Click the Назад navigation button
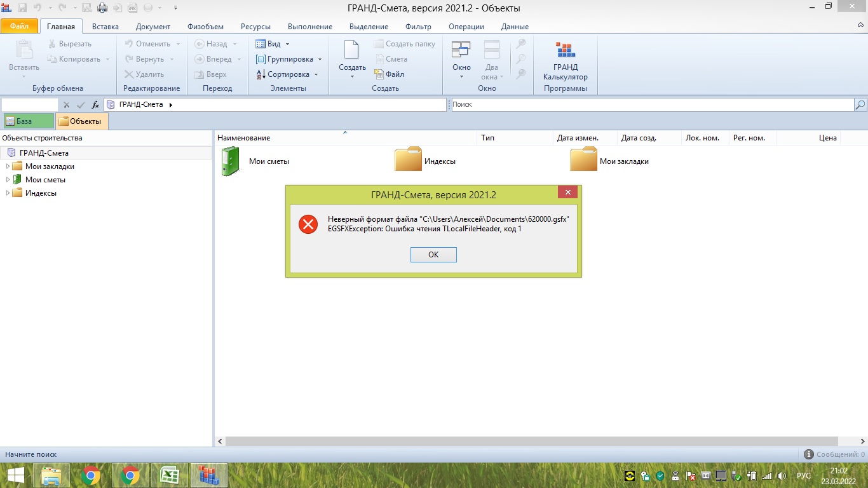This screenshot has height=488, width=868. coord(211,44)
